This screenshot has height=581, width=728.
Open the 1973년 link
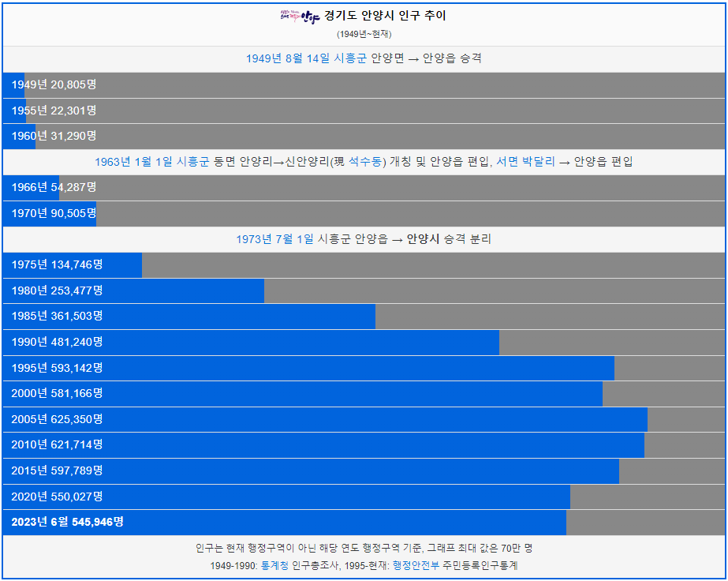(x=254, y=239)
